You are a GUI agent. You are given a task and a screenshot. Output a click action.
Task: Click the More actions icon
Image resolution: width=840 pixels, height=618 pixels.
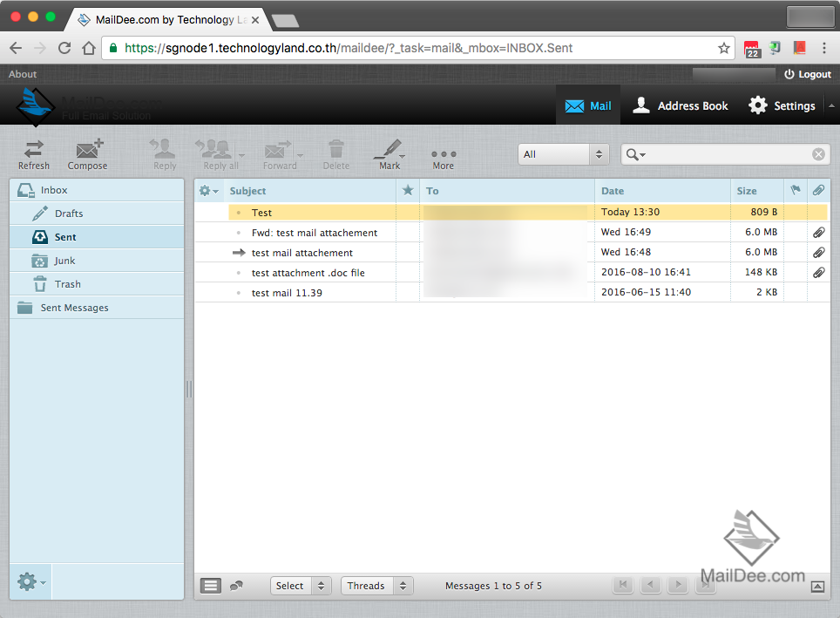point(443,153)
